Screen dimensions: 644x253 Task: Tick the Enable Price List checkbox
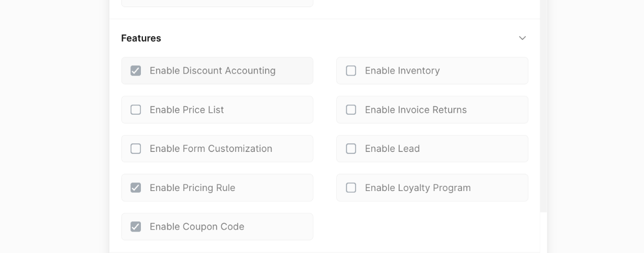[136, 110]
